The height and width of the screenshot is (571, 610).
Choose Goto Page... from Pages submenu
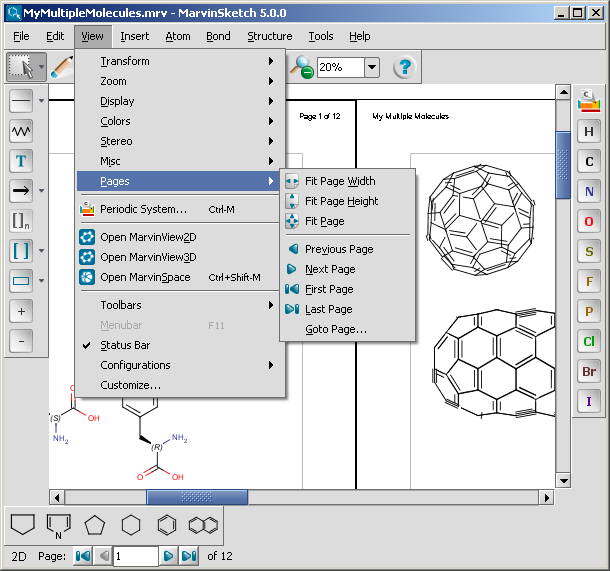coord(335,329)
